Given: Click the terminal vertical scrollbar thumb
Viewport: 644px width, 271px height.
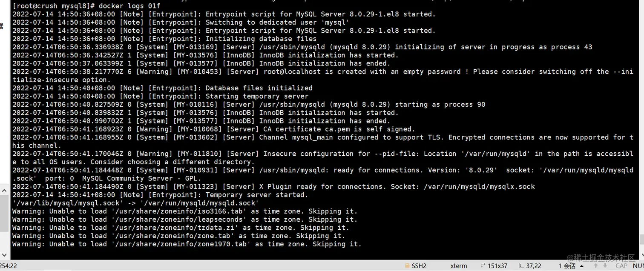Looking at the screenshot, I should coord(642,240).
